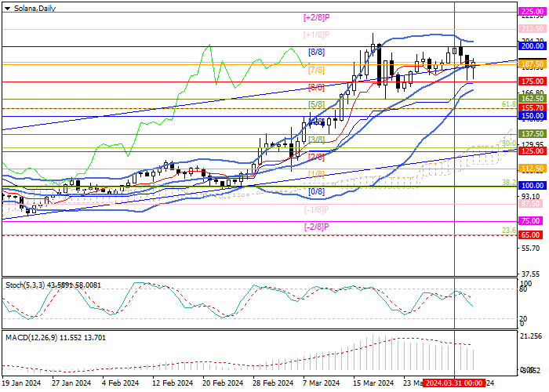The height and width of the screenshot is (392, 549).
Task: Click the 61.8 Fibonacci level label
Action: [x=509, y=104]
